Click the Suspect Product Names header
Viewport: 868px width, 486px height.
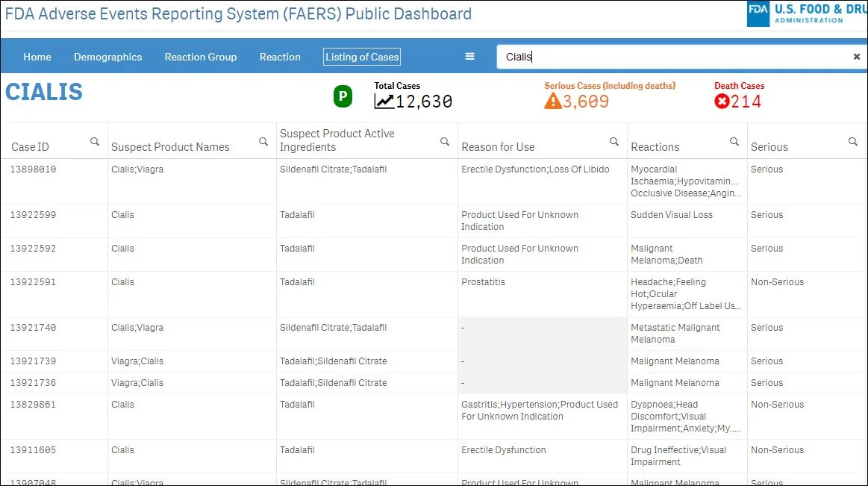(x=170, y=146)
